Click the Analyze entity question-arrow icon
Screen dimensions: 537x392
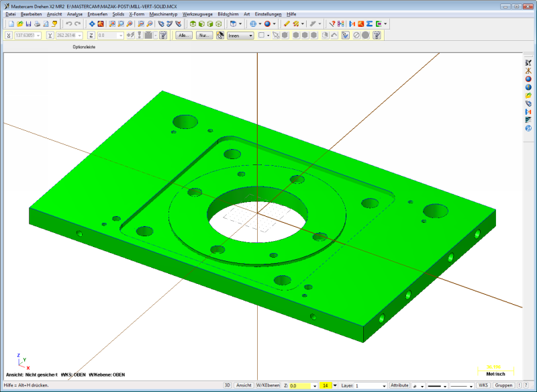pyautogui.click(x=332, y=24)
